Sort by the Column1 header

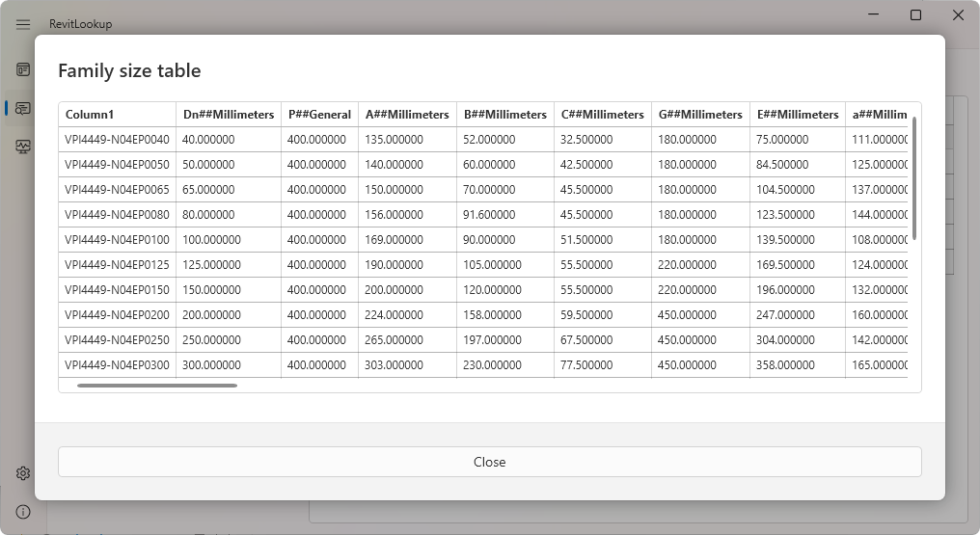[x=117, y=115]
